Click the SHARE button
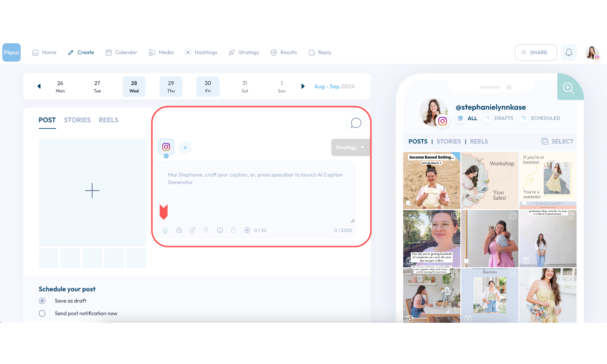This screenshot has width=607, height=364. [536, 52]
